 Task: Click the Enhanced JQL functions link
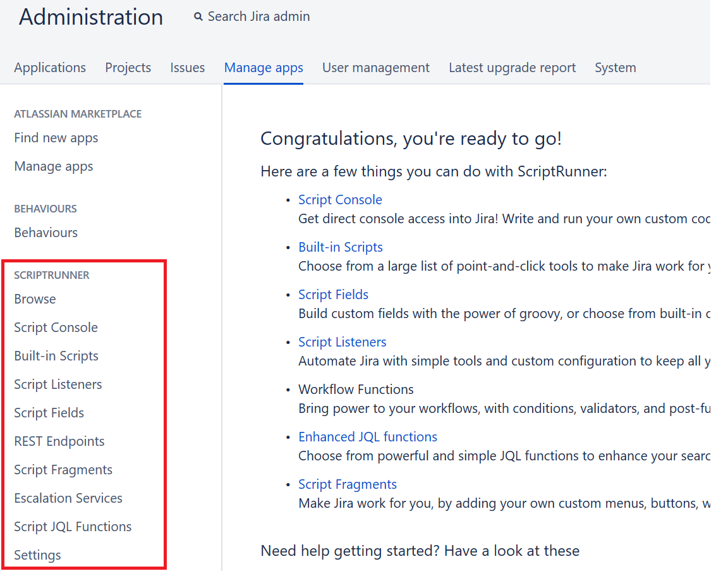point(368,437)
